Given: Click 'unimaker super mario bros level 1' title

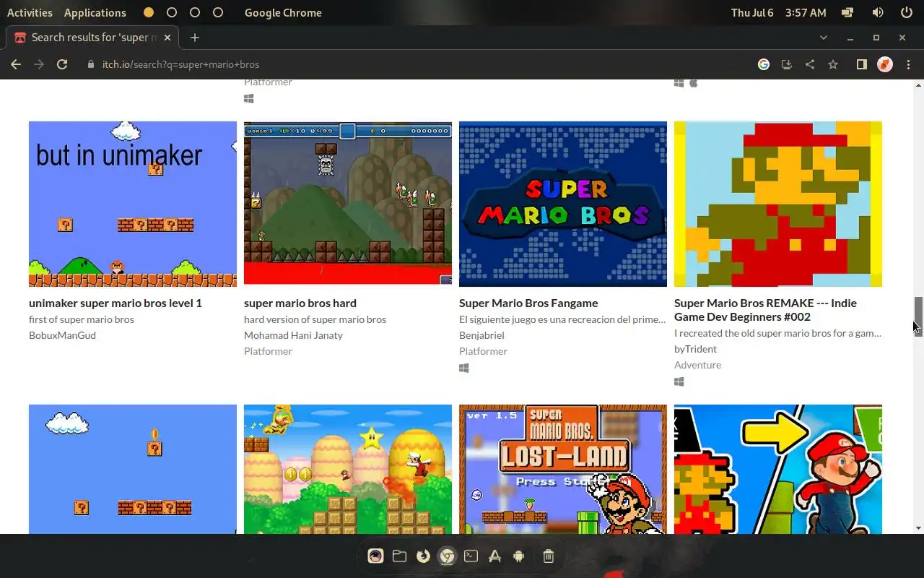Looking at the screenshot, I should [x=115, y=303].
